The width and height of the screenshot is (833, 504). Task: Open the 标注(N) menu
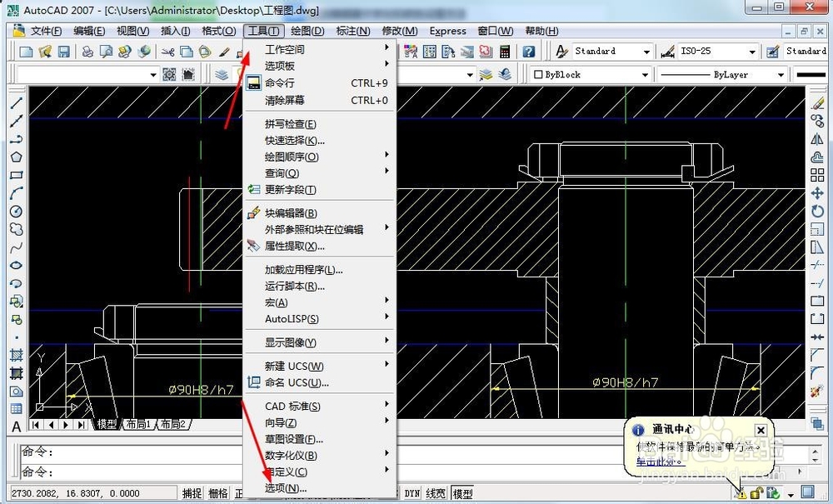pyautogui.click(x=353, y=31)
